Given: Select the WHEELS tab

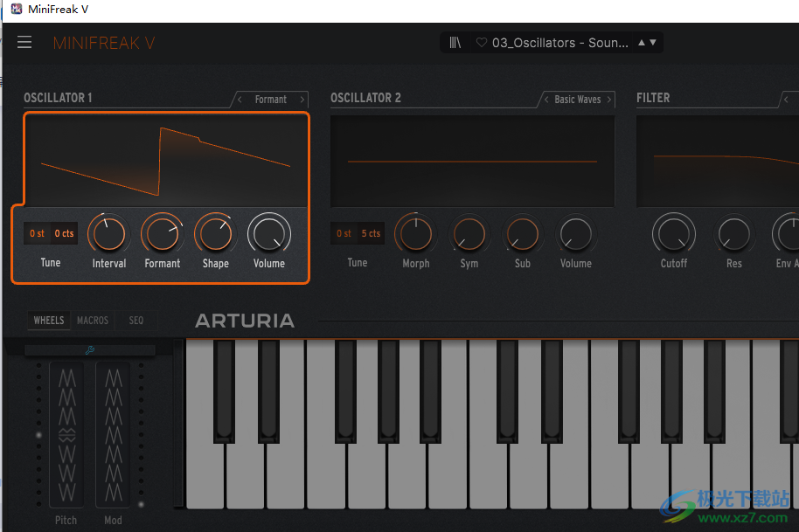Looking at the screenshot, I should pyautogui.click(x=48, y=320).
